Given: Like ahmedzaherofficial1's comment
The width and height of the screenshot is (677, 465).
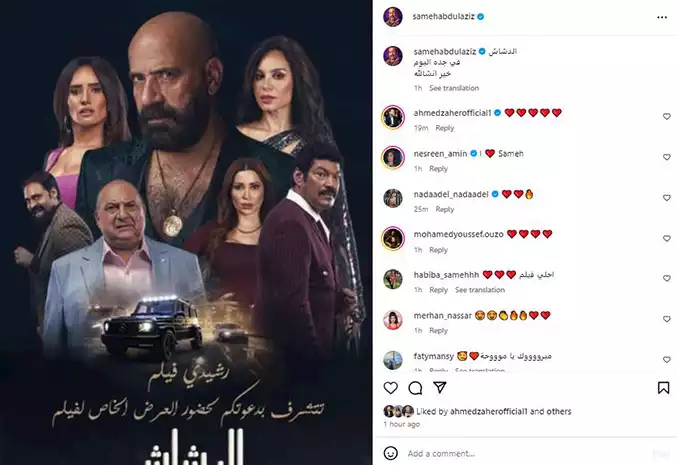Looking at the screenshot, I should (x=667, y=117).
